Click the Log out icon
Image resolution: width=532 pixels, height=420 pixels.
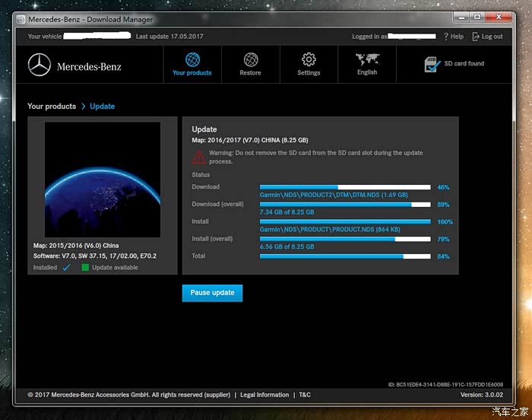tap(476, 37)
